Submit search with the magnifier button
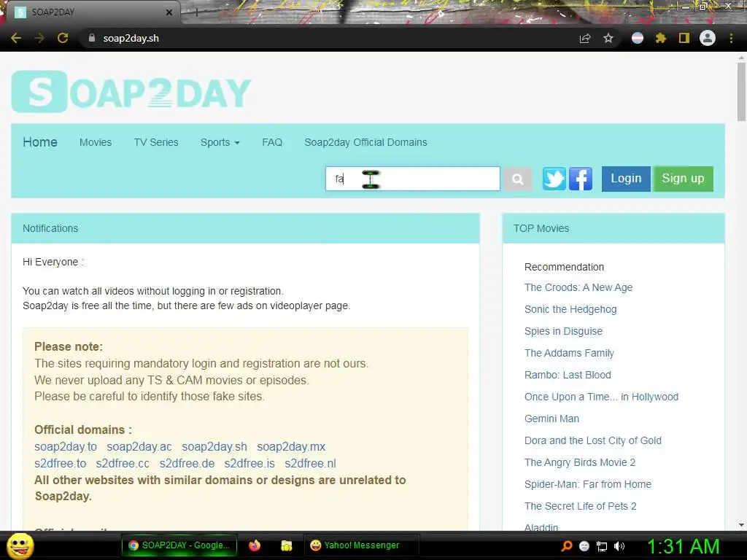747x560 pixels. coord(518,179)
